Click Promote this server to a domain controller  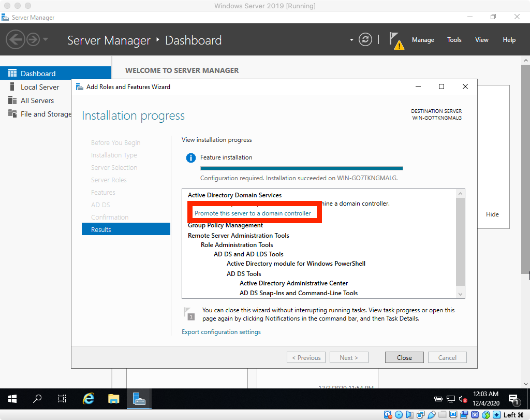coord(253,213)
